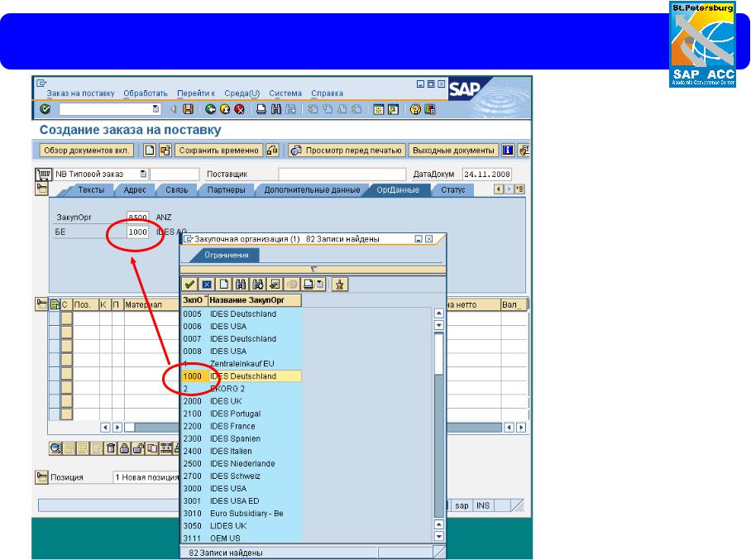The height and width of the screenshot is (560, 751).
Task: Expand restrictions with the popup triangle bar
Action: point(313,270)
